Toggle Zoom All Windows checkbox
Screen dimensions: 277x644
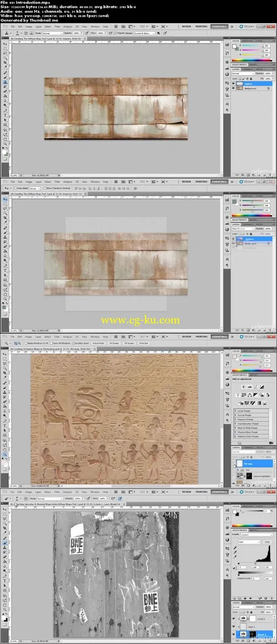(x=51, y=344)
